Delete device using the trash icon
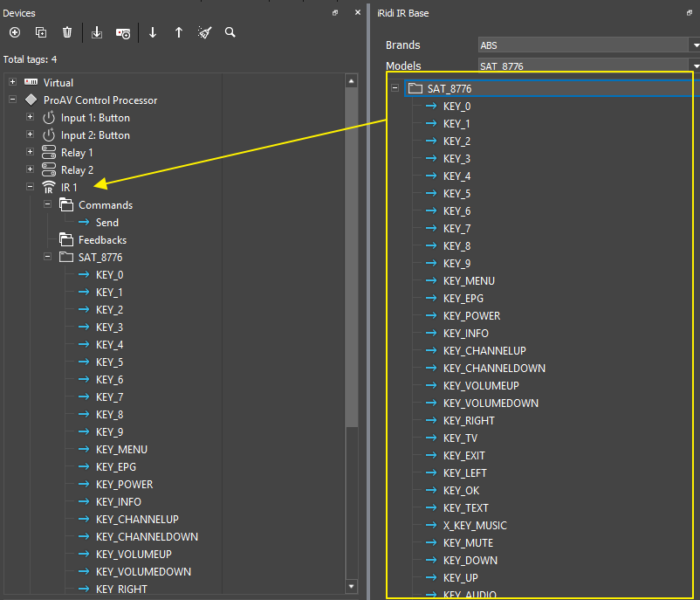700x600 pixels. pyautogui.click(x=66, y=32)
